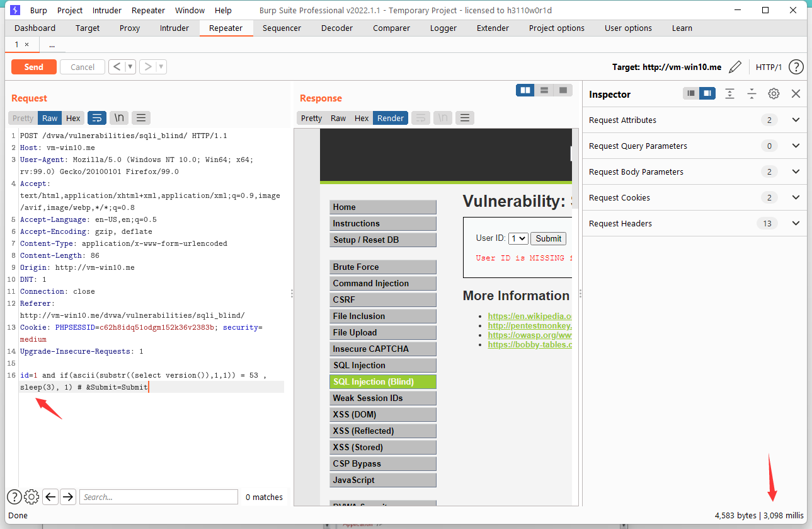This screenshot has width=812, height=529.
Task: Click Submit in rendered DVWA page
Action: [x=548, y=238]
